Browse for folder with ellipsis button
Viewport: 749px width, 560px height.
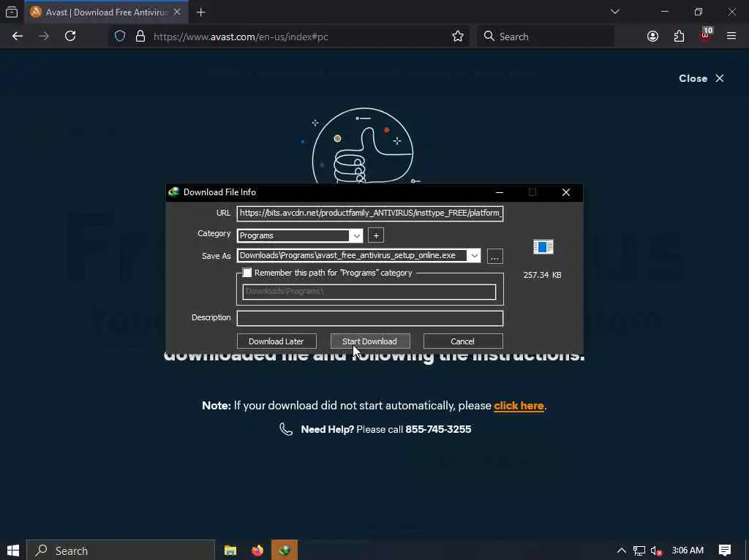tap(495, 257)
